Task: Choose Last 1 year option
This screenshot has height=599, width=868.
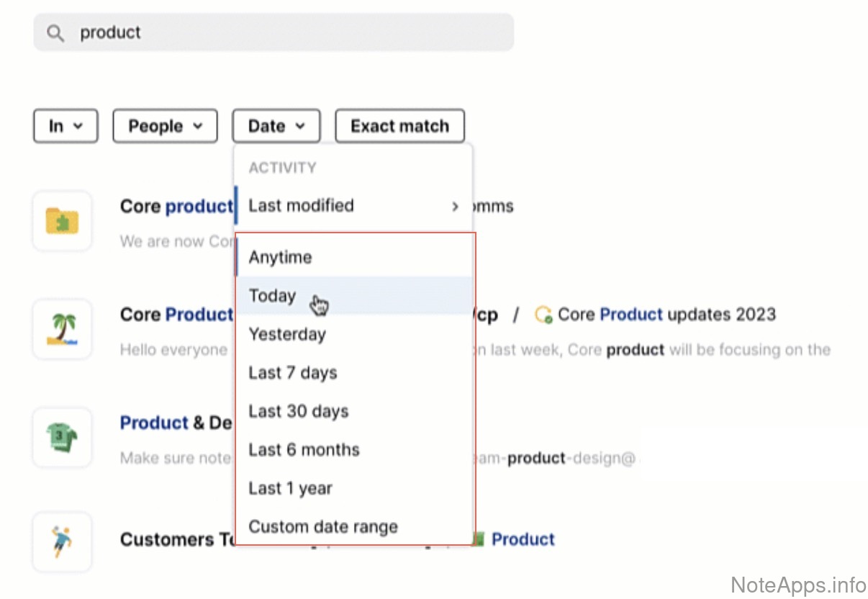Action: (x=290, y=489)
